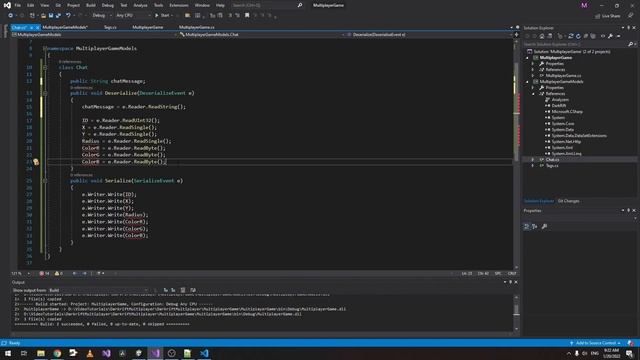This screenshot has width=640, height=360.
Task: Open the Debug menu
Action: pyautogui.click(x=108, y=5)
